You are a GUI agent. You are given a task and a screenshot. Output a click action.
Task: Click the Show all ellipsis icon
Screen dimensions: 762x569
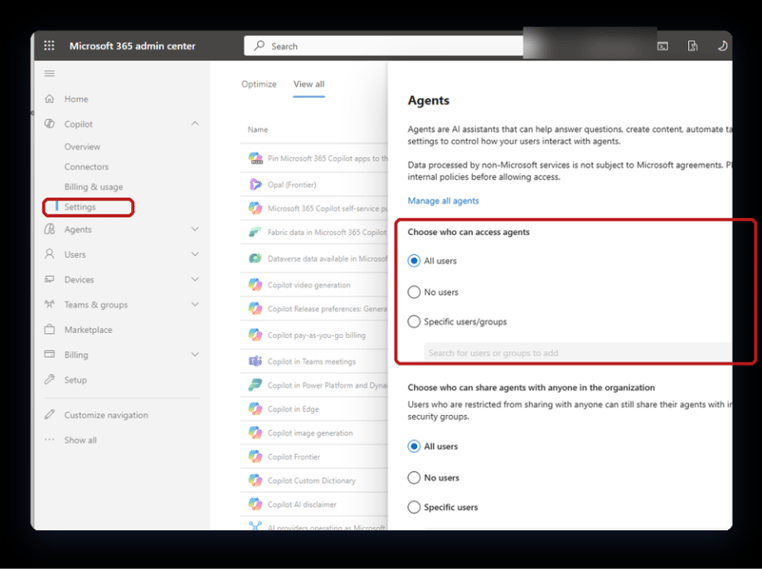49,440
